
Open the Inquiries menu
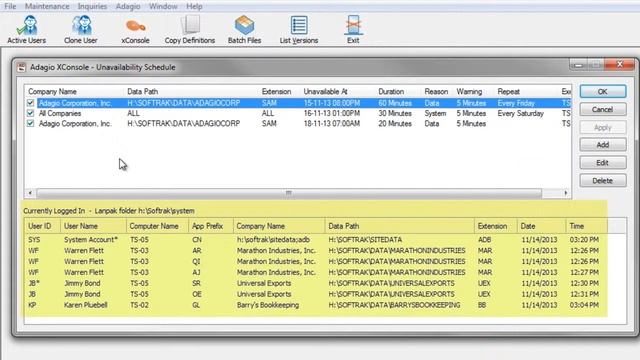coord(92,7)
